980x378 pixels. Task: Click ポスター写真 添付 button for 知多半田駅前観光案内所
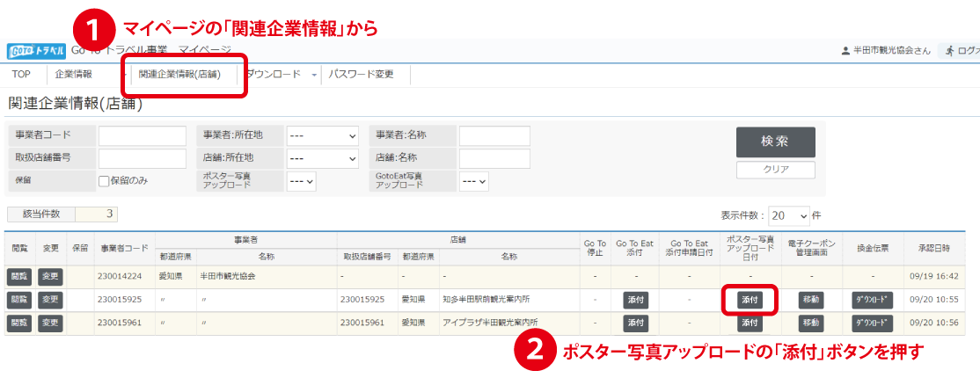coord(750,300)
